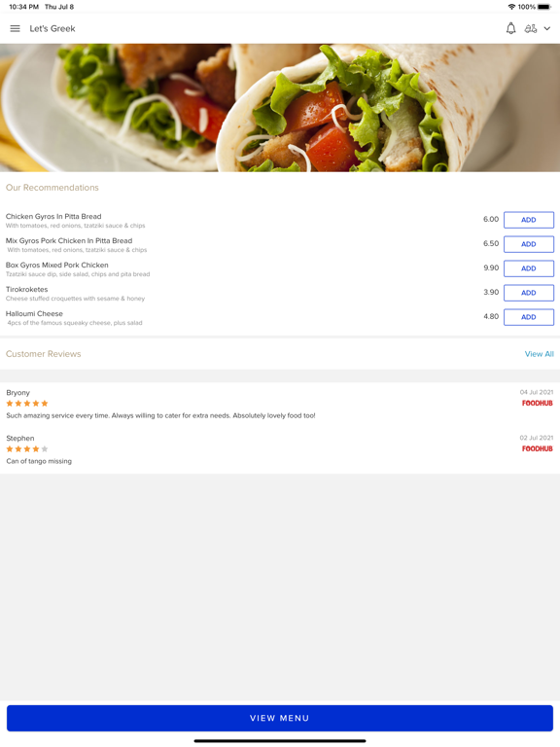
Task: Select the Let's Greek title
Action: tap(52, 28)
